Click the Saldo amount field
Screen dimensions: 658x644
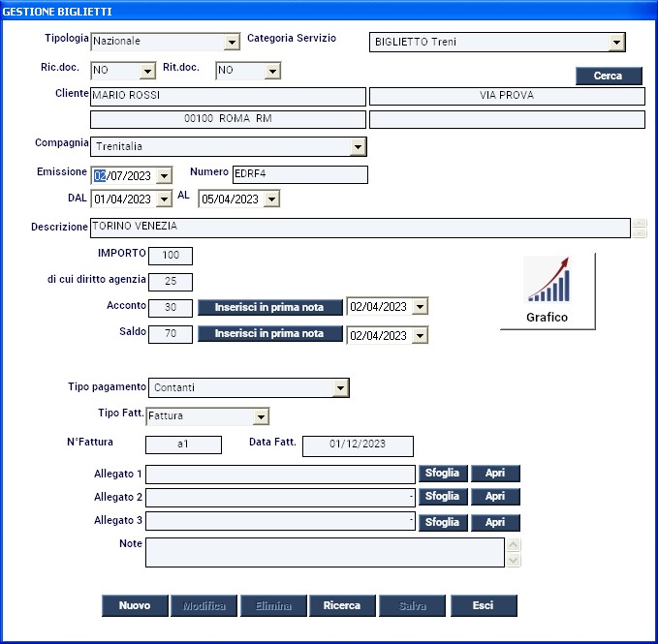coord(171,334)
